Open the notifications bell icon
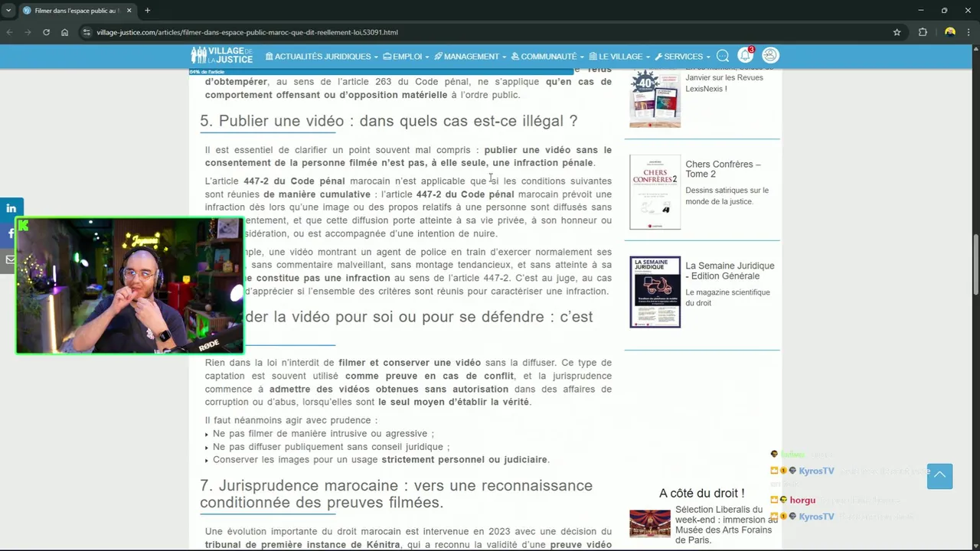This screenshot has width=980, height=551. 745,55
